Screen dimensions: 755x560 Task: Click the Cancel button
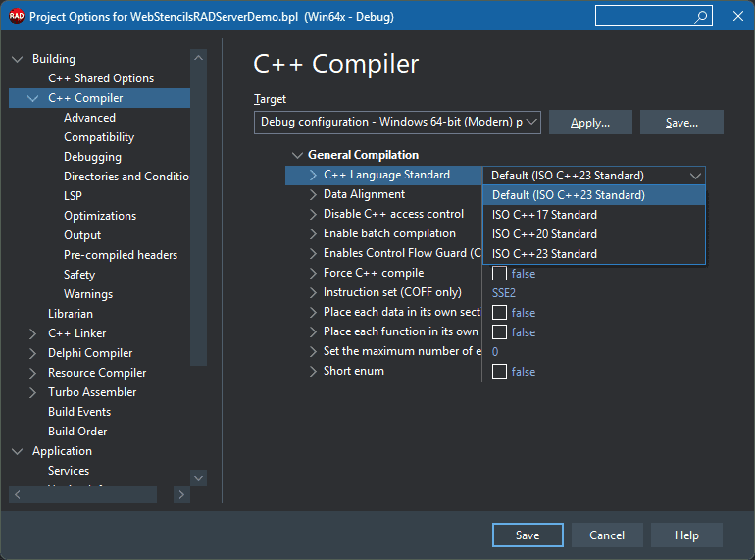click(x=607, y=535)
